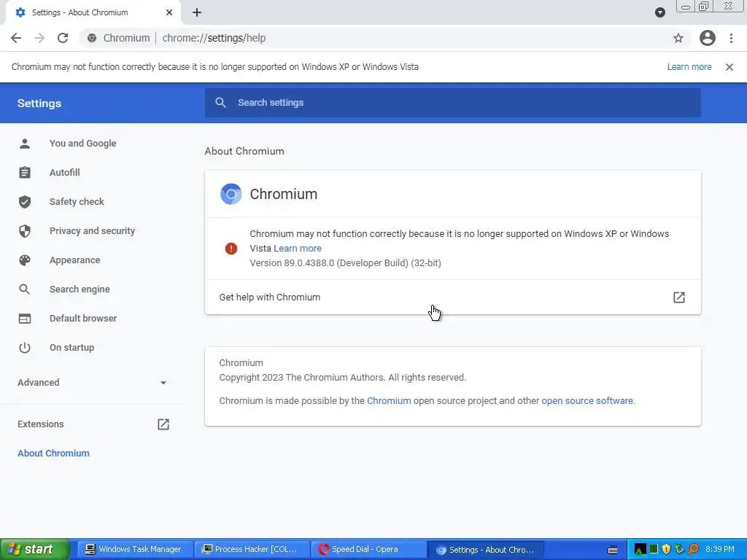Click the Version 89.0.4388.0 text
747x560 pixels.
[345, 262]
